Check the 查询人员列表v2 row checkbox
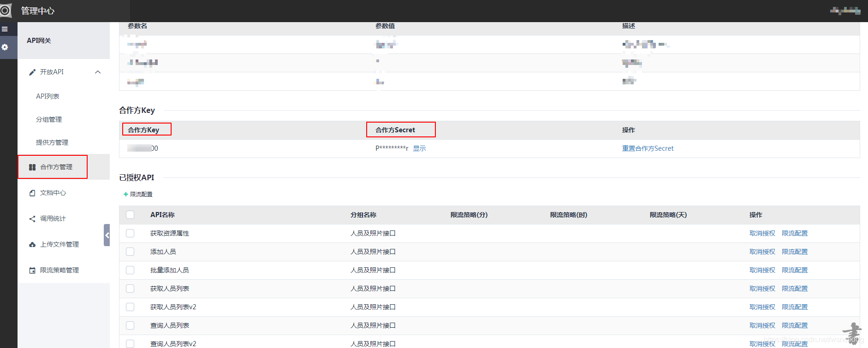 130,344
